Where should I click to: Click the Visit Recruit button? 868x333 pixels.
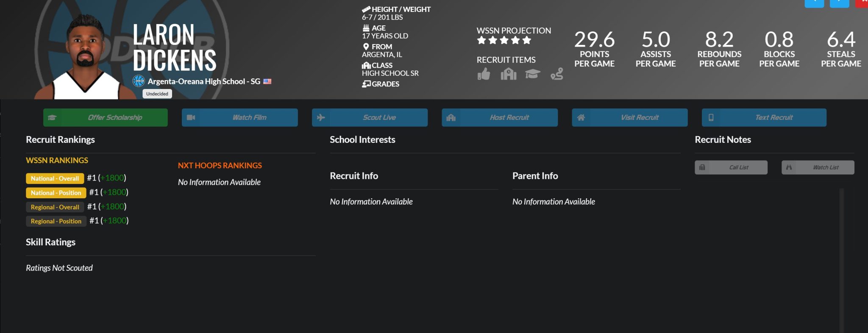click(x=629, y=117)
